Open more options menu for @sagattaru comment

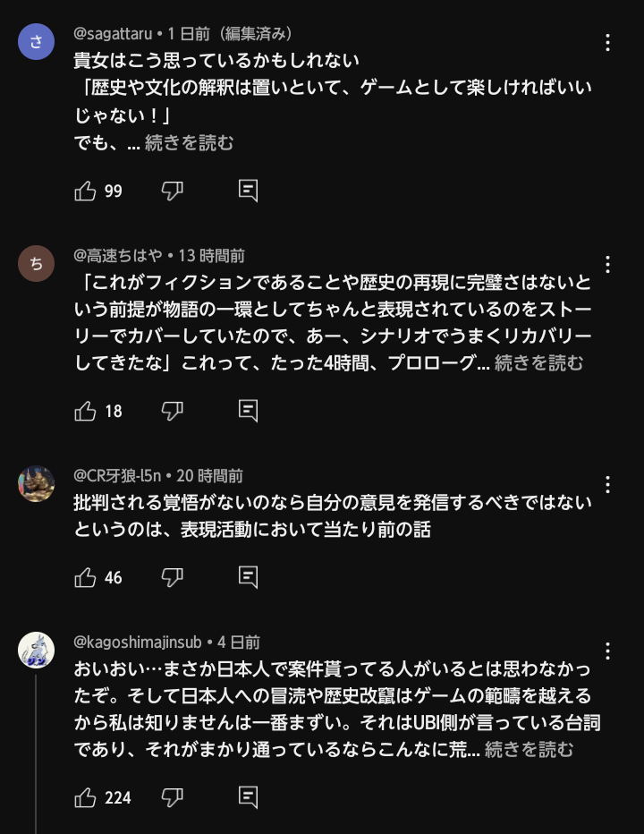[607, 43]
